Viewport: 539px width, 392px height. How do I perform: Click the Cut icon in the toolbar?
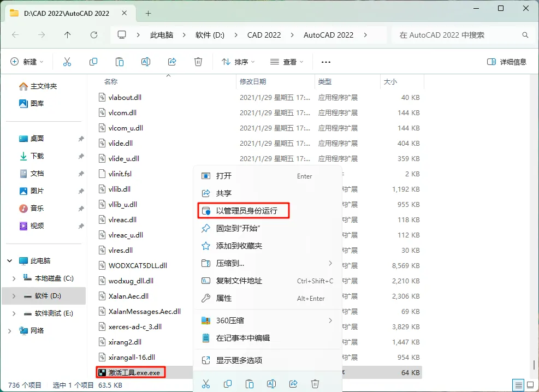[67, 62]
